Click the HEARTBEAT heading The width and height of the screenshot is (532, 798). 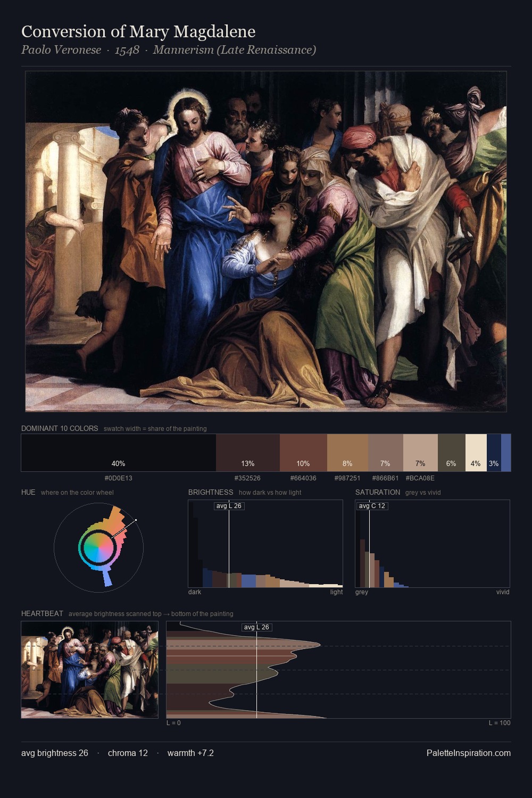[42, 613]
